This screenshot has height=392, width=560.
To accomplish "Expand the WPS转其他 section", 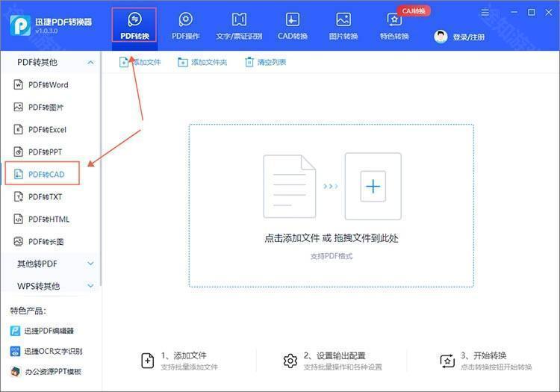I will click(90, 286).
